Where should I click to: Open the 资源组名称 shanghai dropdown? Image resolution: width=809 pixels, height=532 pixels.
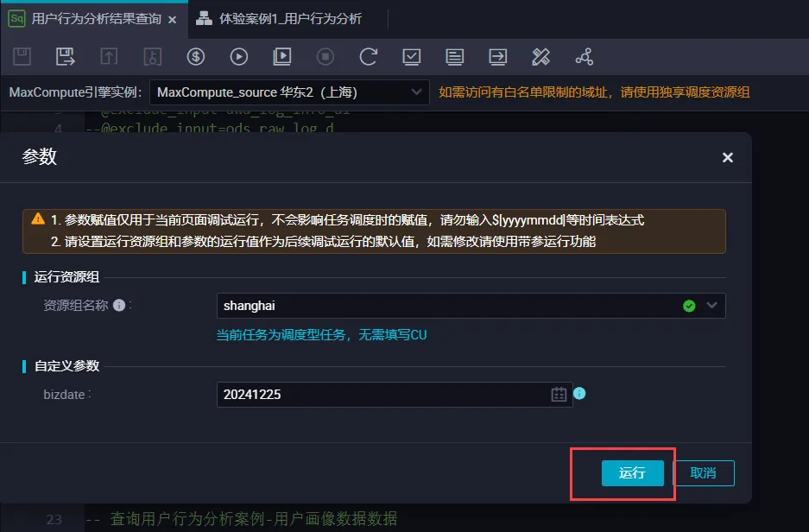point(471,306)
